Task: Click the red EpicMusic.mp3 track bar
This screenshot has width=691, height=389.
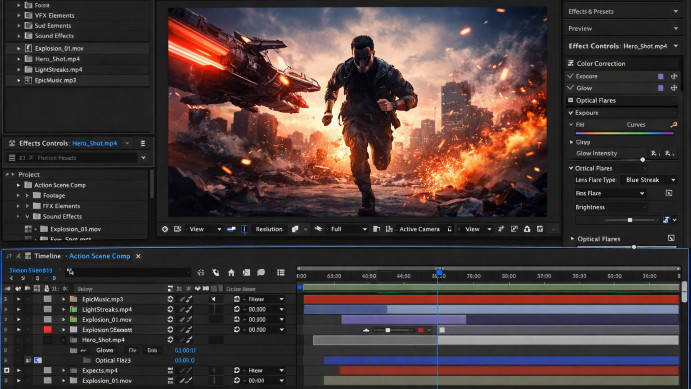Action: 491,300
